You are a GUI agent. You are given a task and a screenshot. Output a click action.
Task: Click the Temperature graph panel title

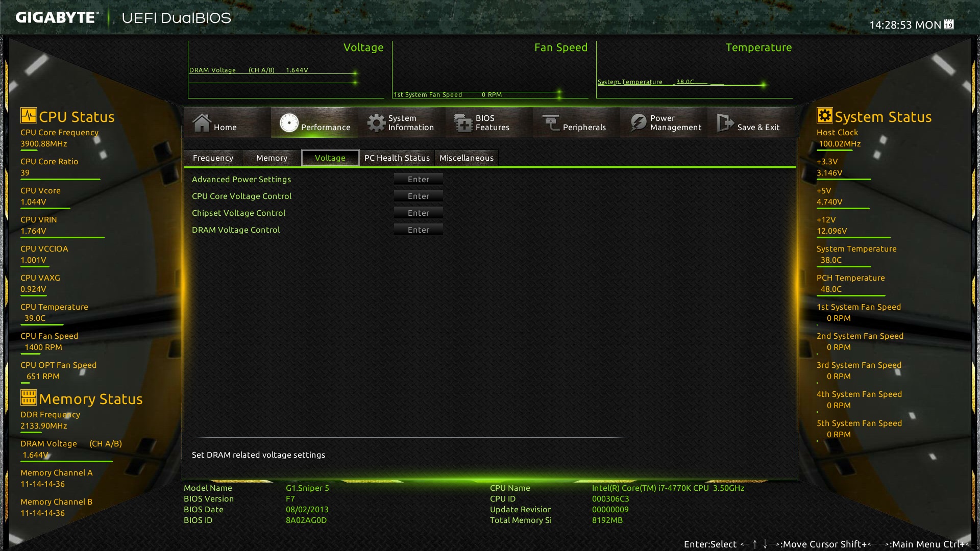758,47
